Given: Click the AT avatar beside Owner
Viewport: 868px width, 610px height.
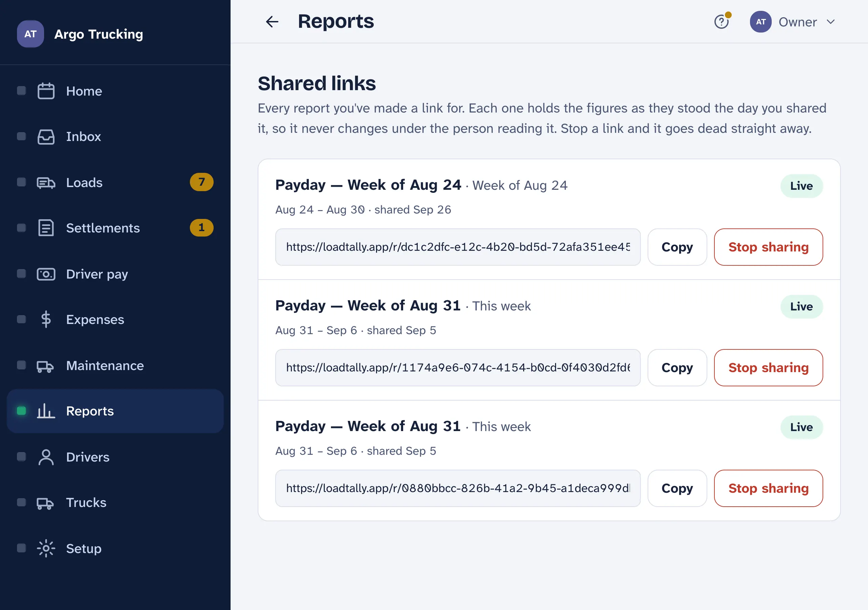Looking at the screenshot, I should coord(761,22).
